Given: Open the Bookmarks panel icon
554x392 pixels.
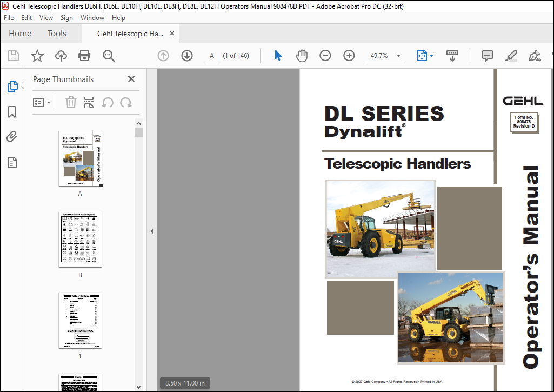Looking at the screenshot, I should 12,112.
